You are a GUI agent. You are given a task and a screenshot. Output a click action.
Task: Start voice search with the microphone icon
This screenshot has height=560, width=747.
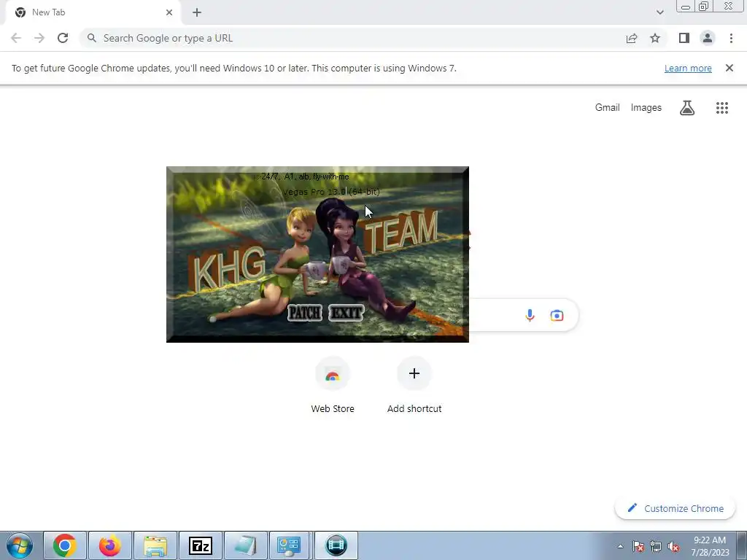tap(530, 315)
